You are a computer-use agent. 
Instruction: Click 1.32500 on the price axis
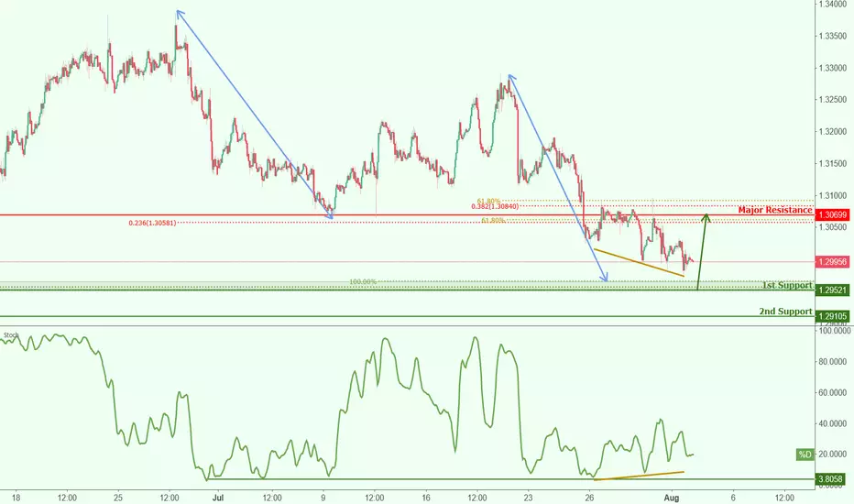tap(833, 100)
